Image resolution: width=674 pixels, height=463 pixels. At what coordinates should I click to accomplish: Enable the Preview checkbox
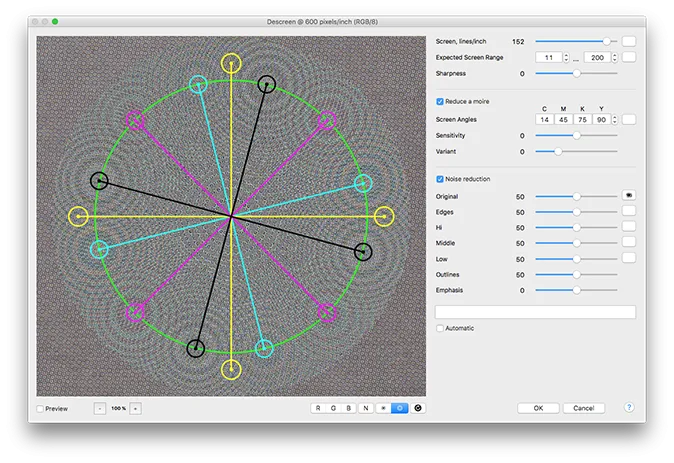tap(40, 408)
